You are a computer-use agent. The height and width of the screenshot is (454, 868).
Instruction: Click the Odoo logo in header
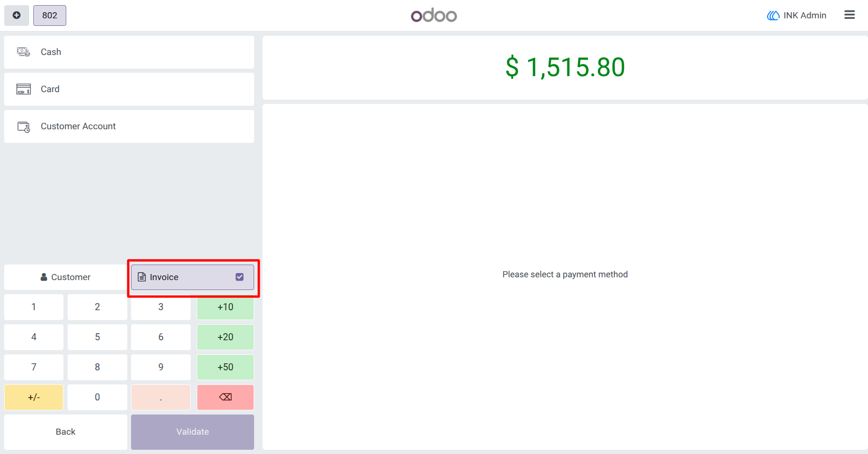click(x=434, y=16)
